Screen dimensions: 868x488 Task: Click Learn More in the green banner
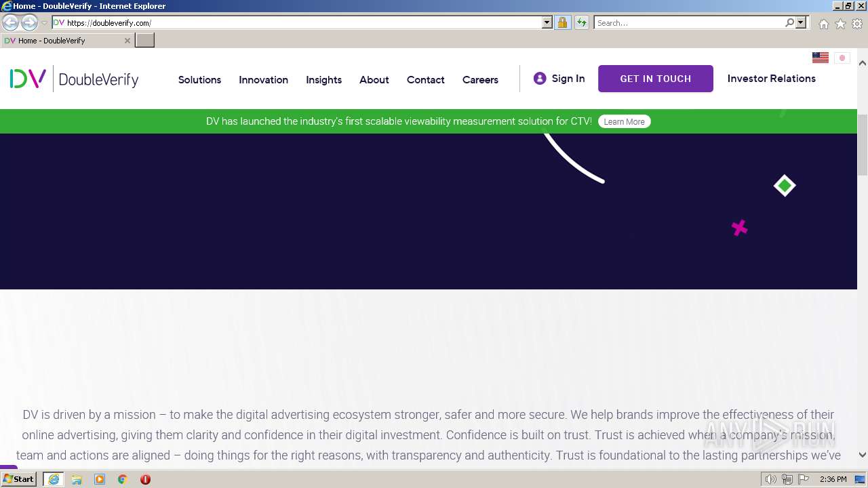(x=624, y=121)
